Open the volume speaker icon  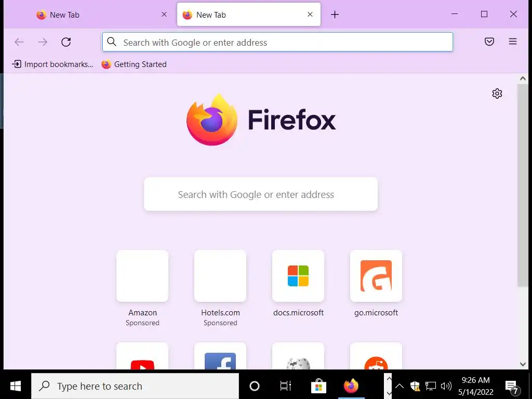446,386
